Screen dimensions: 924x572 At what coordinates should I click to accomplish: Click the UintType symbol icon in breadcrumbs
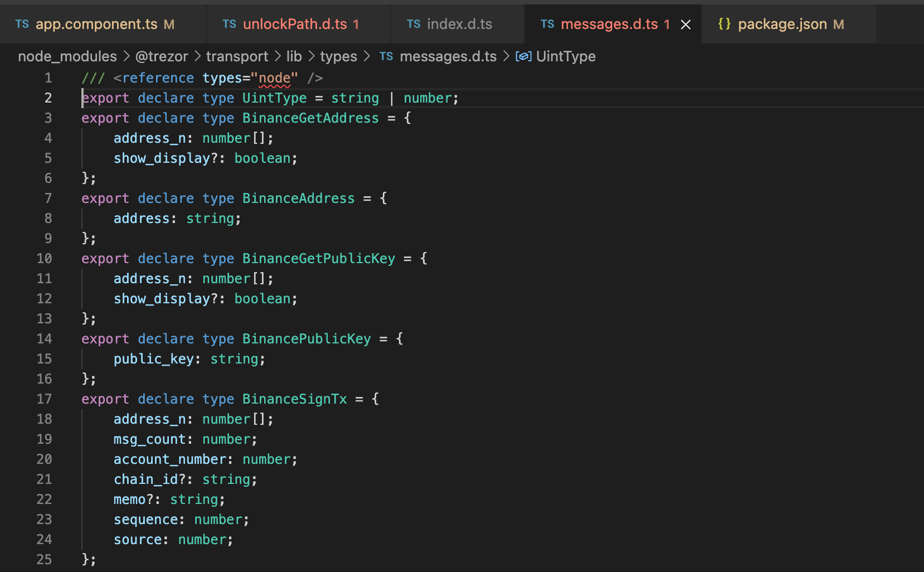[523, 56]
